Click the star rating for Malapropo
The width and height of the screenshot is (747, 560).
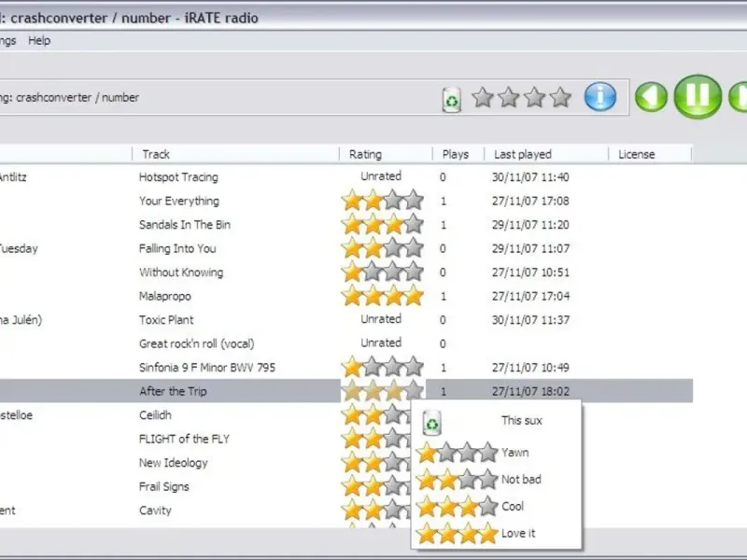383,295
